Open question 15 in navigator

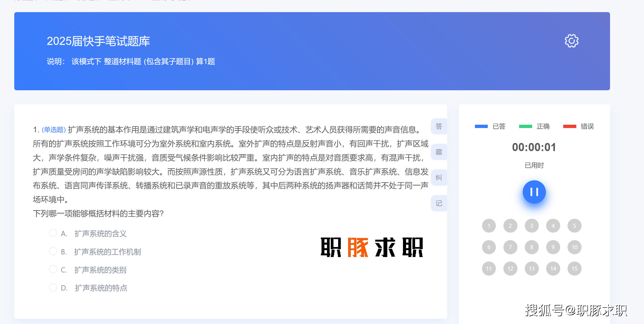(574, 268)
